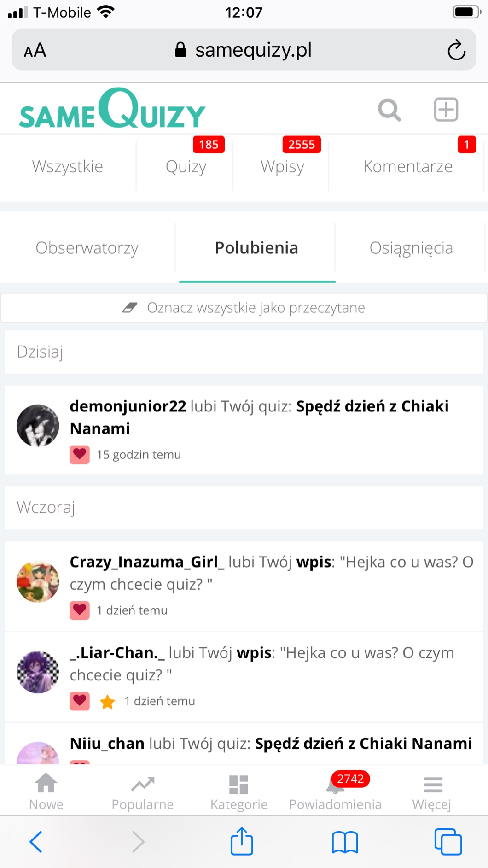This screenshot has height=868, width=488.
Task: Open Powiadomienia bell with 2742 badge
Action: 336,791
